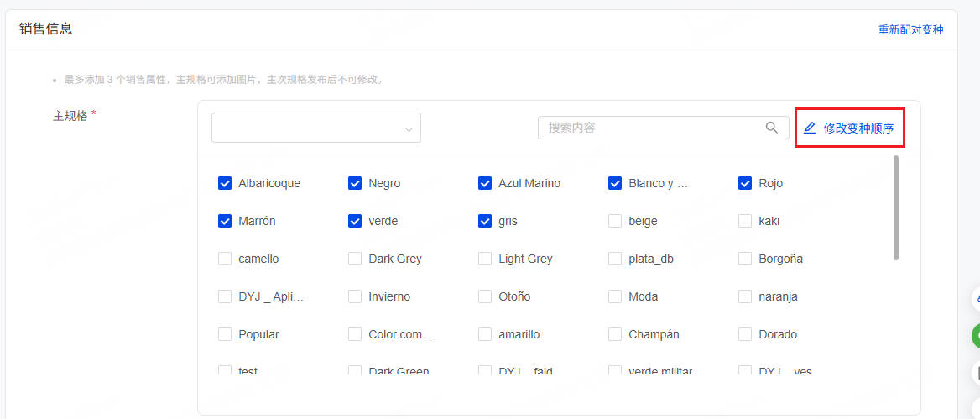Click the variant list vertical scrollbar
The width and height of the screenshot is (980, 419).
click(x=896, y=207)
